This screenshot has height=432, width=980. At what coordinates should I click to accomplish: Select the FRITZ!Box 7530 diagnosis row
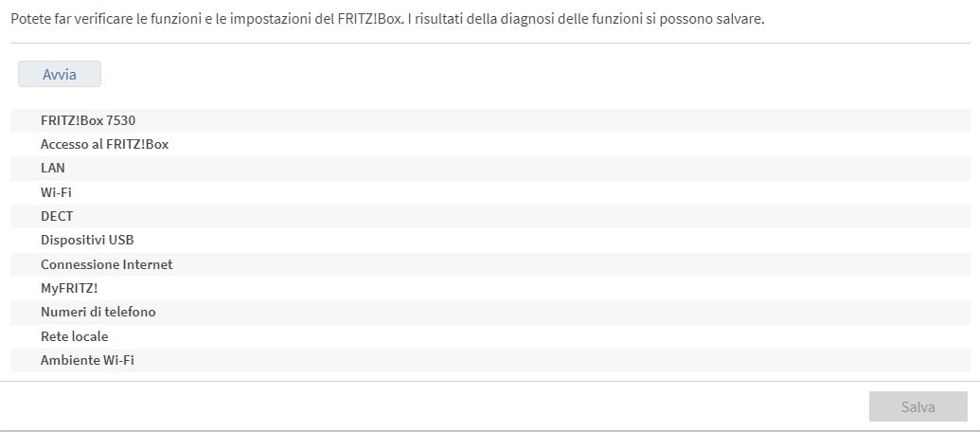(x=95, y=120)
